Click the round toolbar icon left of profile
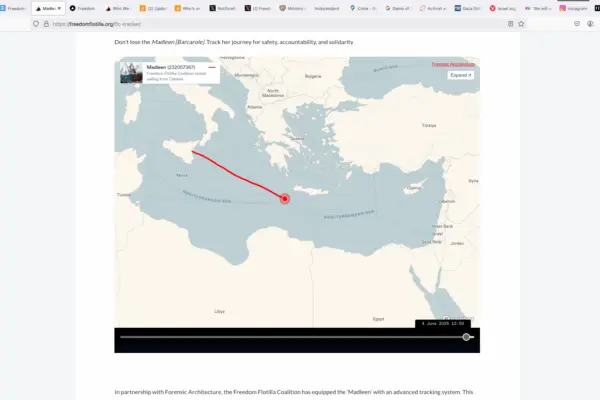600x400 pixels. (577, 24)
